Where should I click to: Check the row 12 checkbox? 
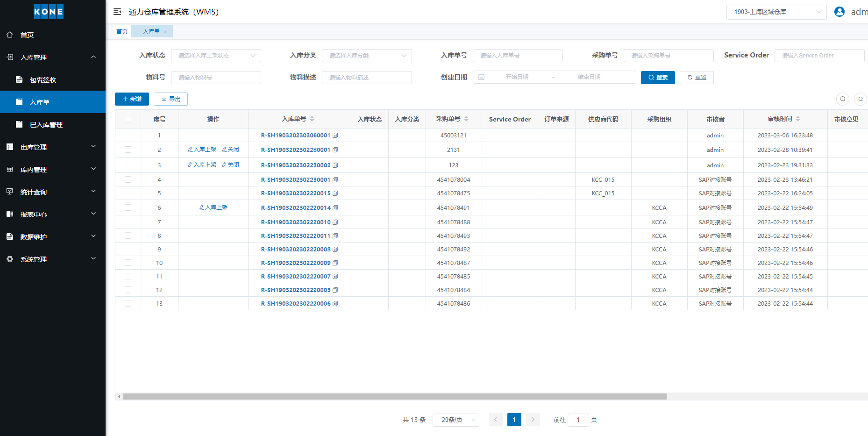coord(128,290)
